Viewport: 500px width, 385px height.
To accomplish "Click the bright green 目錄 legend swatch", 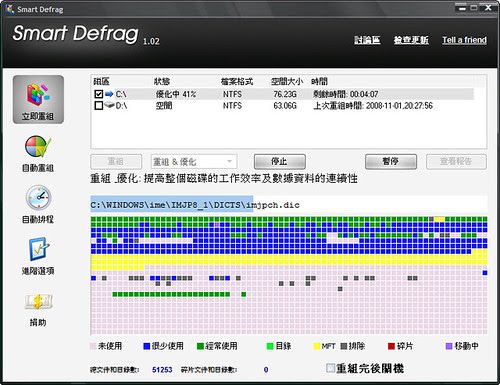I will click(270, 346).
